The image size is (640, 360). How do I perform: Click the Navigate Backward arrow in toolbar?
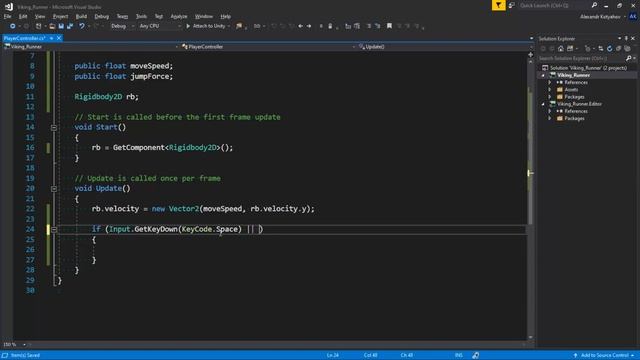(x=300, y=26)
